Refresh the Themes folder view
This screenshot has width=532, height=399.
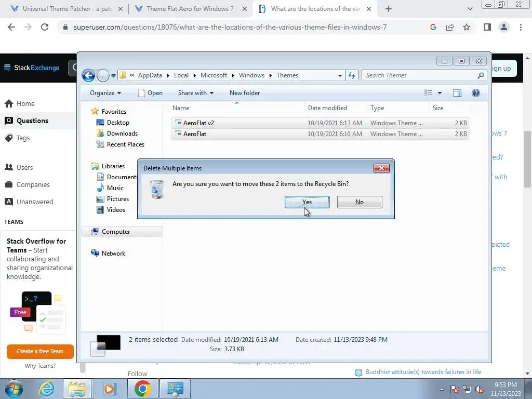click(352, 76)
